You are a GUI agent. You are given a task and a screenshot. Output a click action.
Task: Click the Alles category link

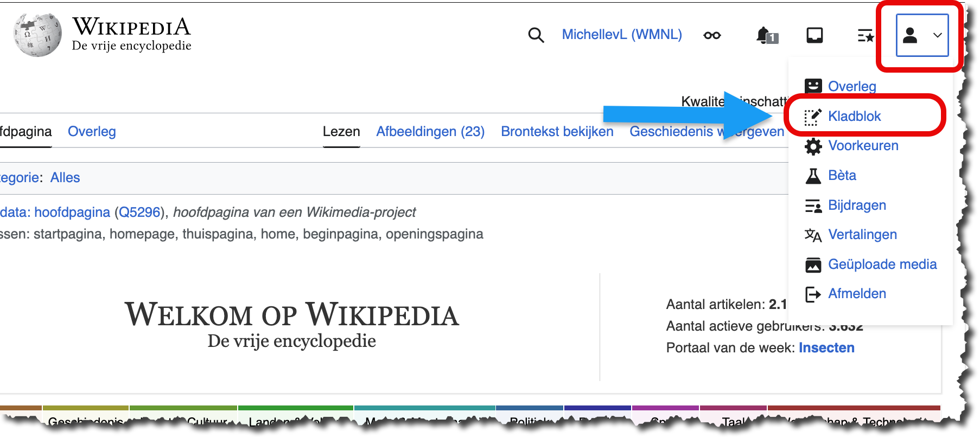pos(65,177)
